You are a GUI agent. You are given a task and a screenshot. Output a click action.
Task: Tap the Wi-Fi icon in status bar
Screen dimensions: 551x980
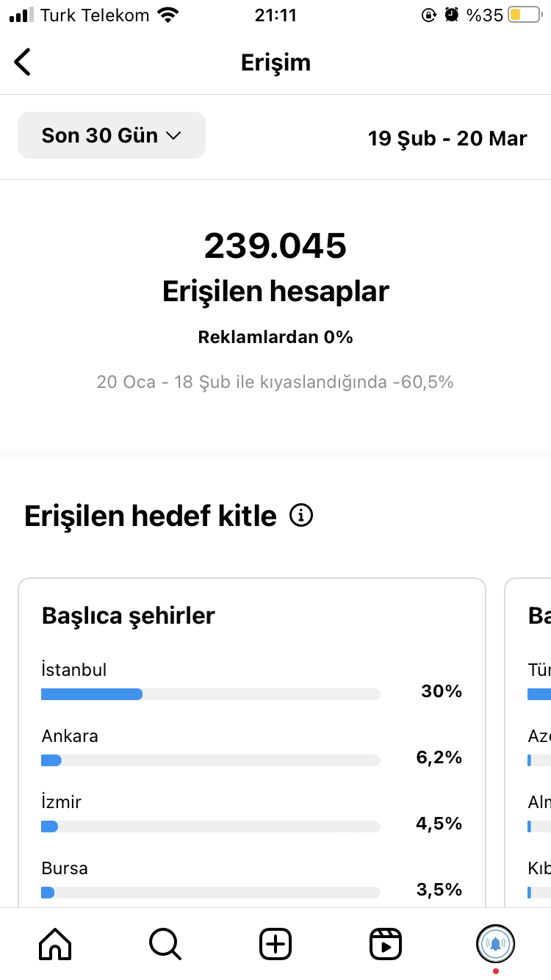click(x=168, y=15)
